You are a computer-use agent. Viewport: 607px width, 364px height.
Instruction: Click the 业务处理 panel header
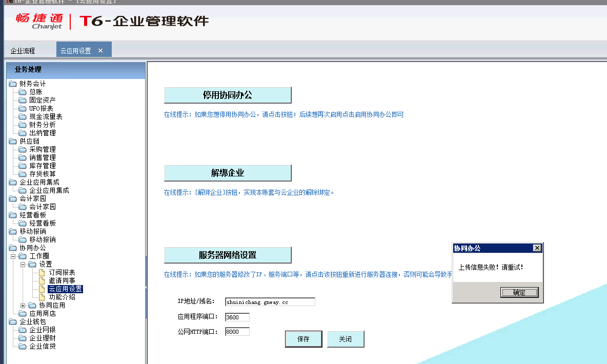pyautogui.click(x=76, y=70)
